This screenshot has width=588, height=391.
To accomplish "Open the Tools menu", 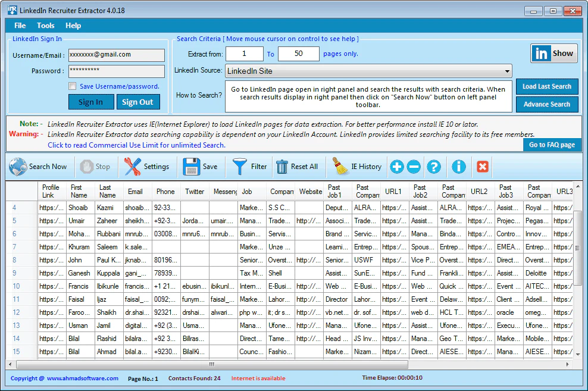I will 46,26.
